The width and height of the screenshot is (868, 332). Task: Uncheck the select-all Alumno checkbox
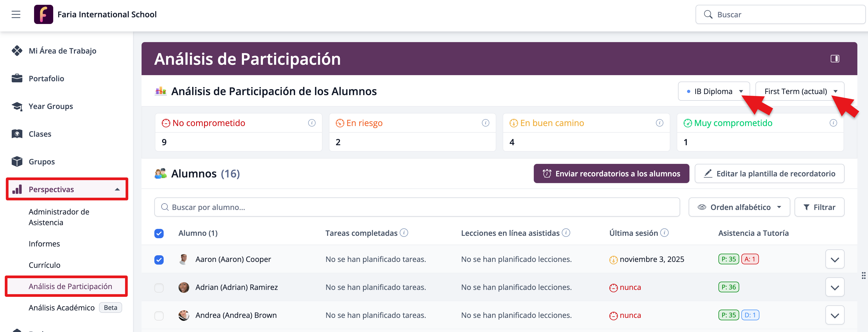click(x=159, y=233)
